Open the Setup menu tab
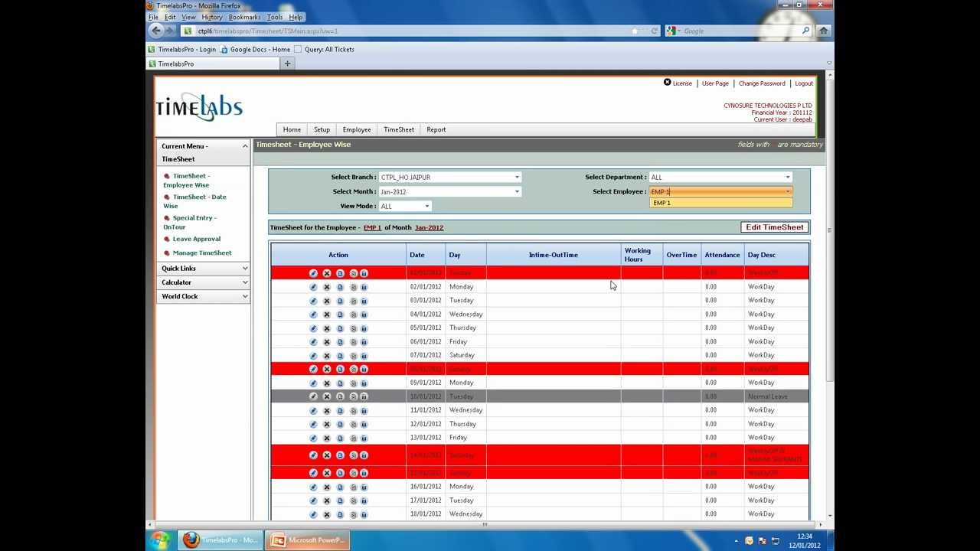This screenshot has width=980, height=551. pos(322,130)
